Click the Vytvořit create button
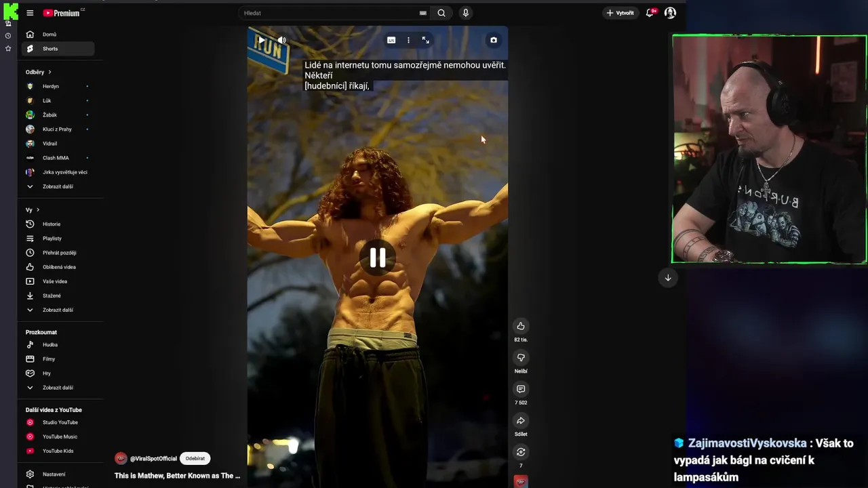 tap(620, 13)
